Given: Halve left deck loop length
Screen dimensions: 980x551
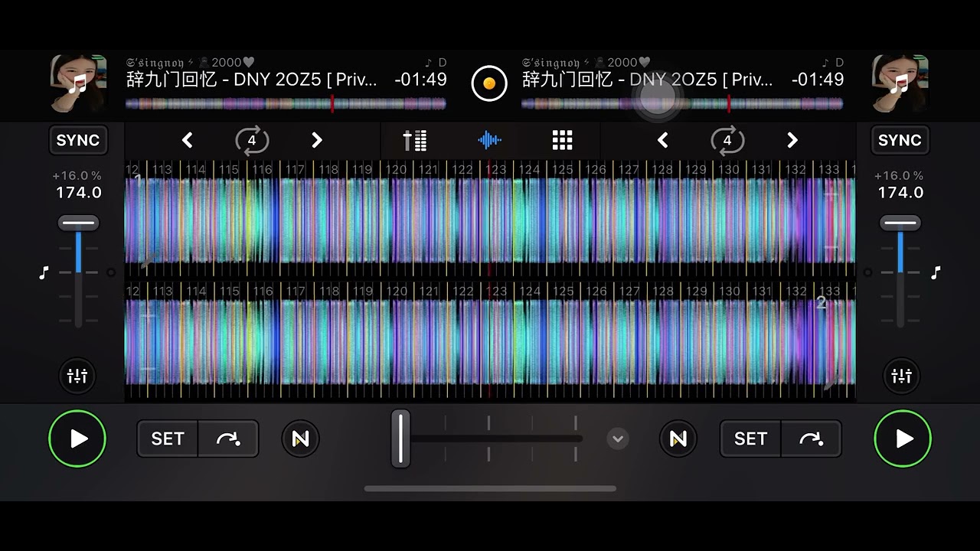Looking at the screenshot, I should pyautogui.click(x=187, y=140).
